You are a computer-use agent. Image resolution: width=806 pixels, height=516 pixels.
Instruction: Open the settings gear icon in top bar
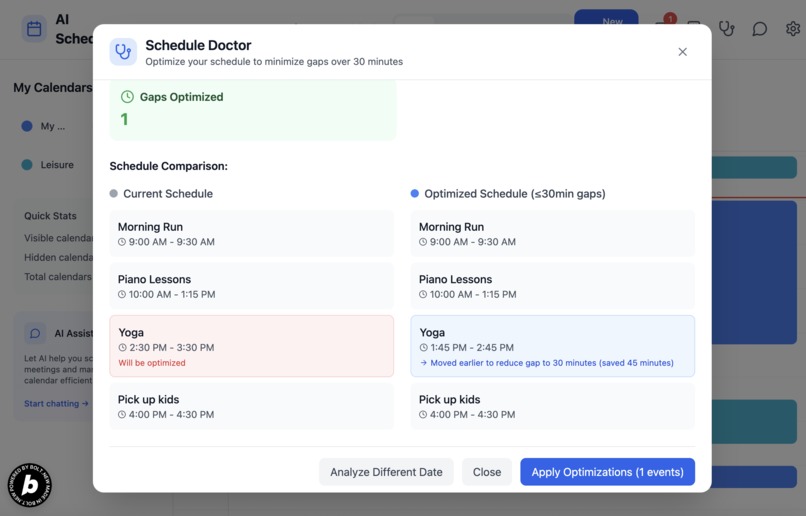coord(793,29)
